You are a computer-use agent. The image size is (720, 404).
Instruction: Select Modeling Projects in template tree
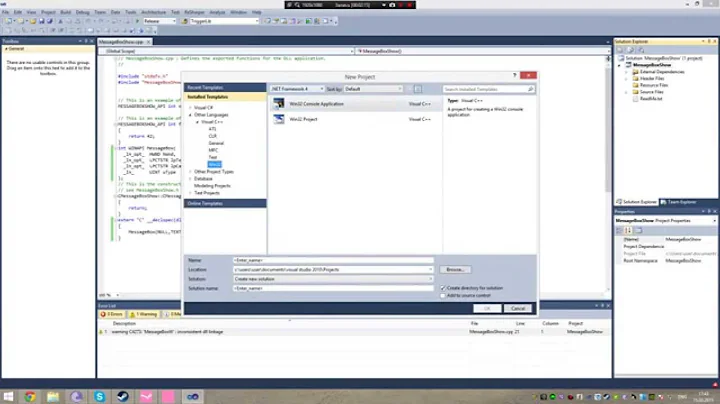pos(212,186)
